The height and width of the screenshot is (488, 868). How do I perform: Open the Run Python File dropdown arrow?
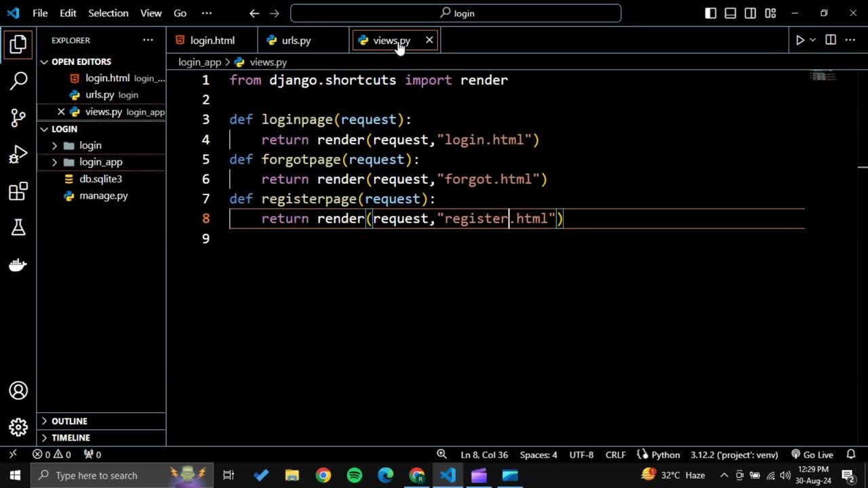click(x=812, y=41)
